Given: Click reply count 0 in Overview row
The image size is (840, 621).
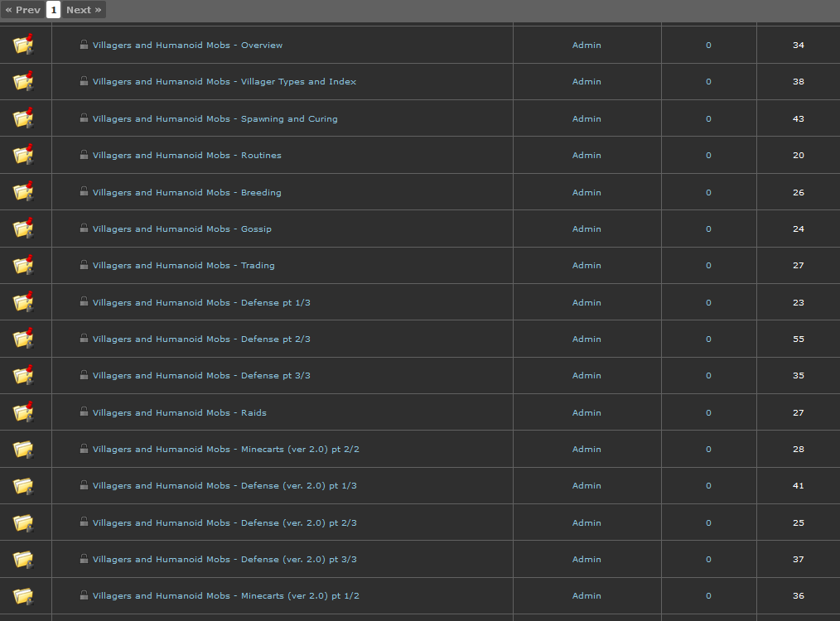Looking at the screenshot, I should point(708,45).
